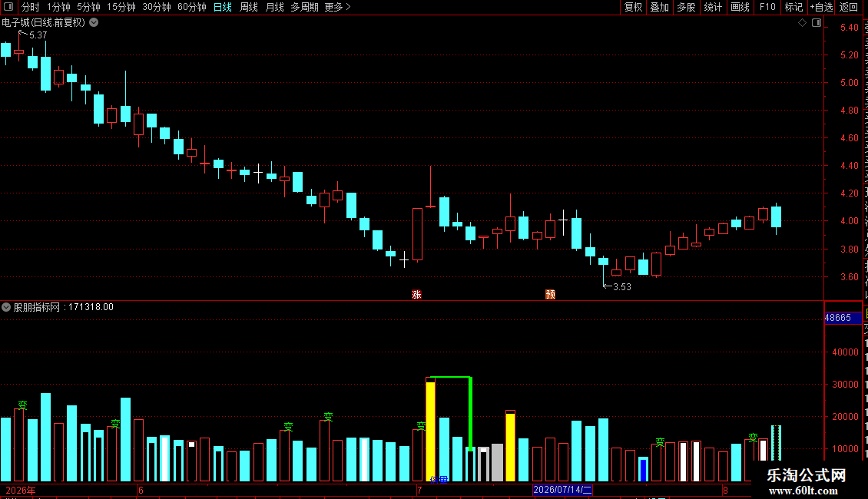This screenshot has width=868, height=499.
Task: Expand the 电子城 chart title dropdown arrow
Action: pyautogui.click(x=94, y=23)
